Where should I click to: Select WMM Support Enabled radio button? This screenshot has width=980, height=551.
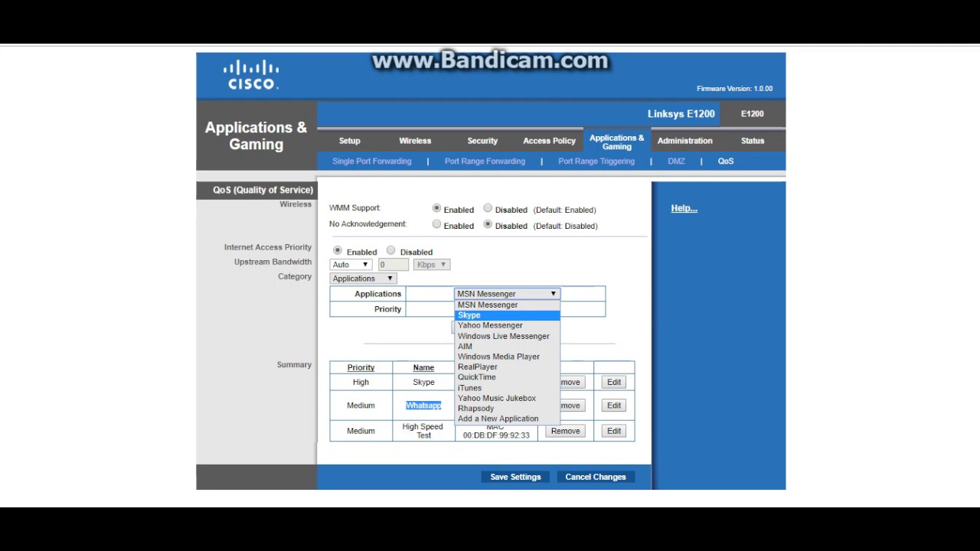(436, 208)
